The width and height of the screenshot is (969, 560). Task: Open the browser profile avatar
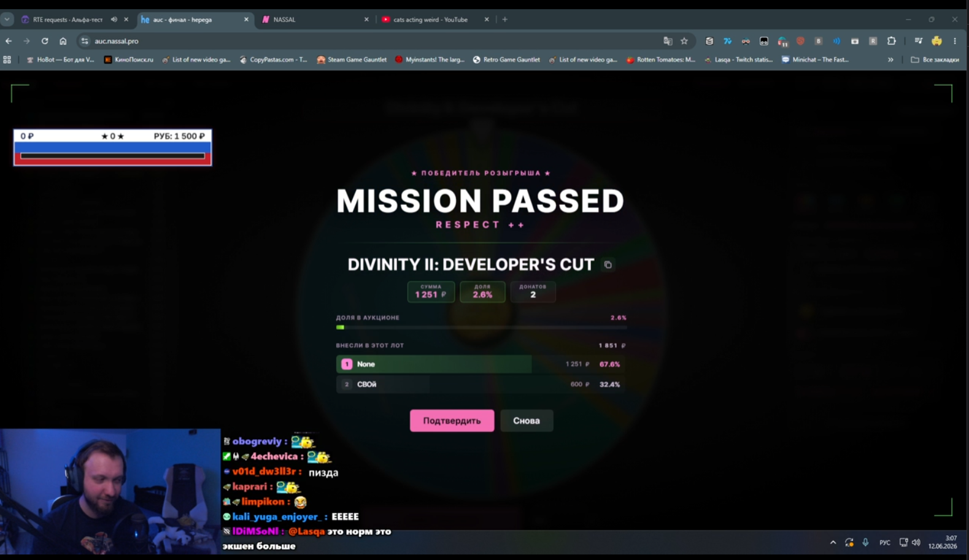(936, 41)
